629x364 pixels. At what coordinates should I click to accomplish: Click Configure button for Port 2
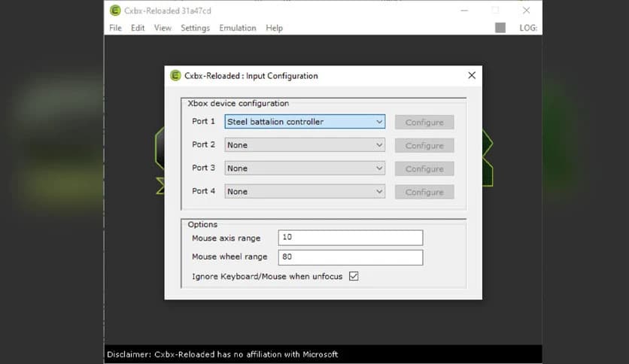(424, 145)
